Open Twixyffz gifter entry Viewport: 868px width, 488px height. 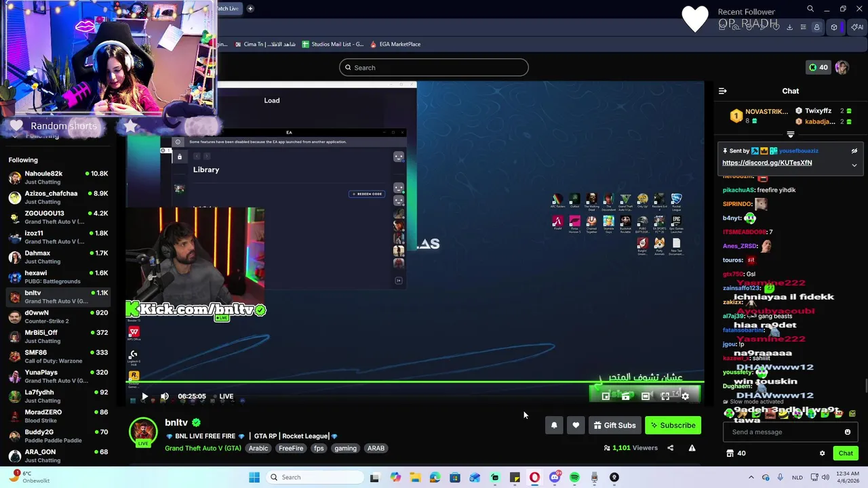[x=823, y=111]
